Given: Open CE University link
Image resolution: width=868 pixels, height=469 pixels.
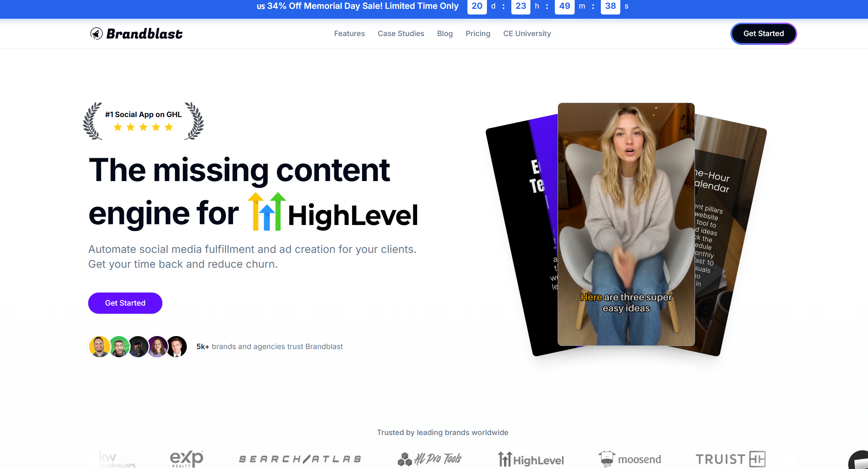Looking at the screenshot, I should pyautogui.click(x=527, y=34).
